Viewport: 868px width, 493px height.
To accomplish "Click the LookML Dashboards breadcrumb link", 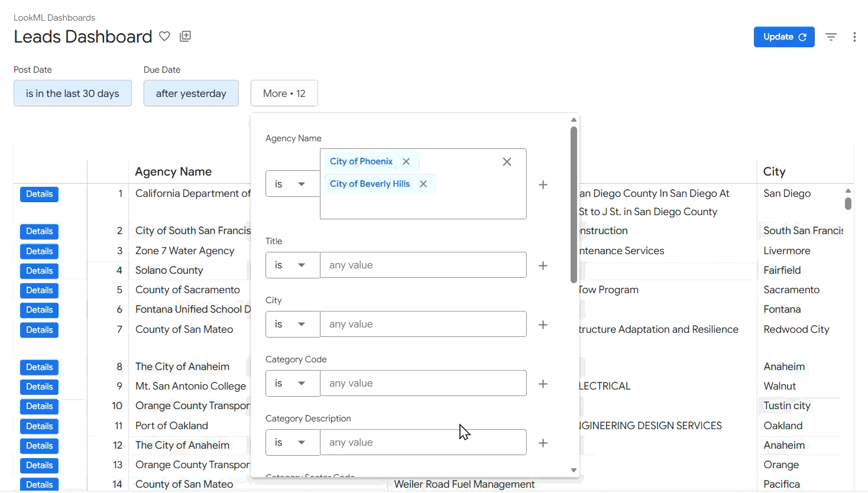I will (x=54, y=18).
